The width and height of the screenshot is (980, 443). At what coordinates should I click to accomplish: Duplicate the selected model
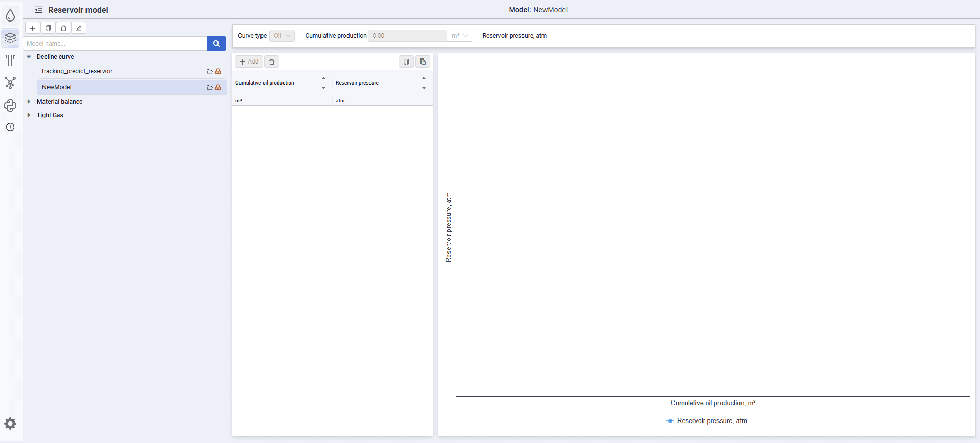coord(48,28)
